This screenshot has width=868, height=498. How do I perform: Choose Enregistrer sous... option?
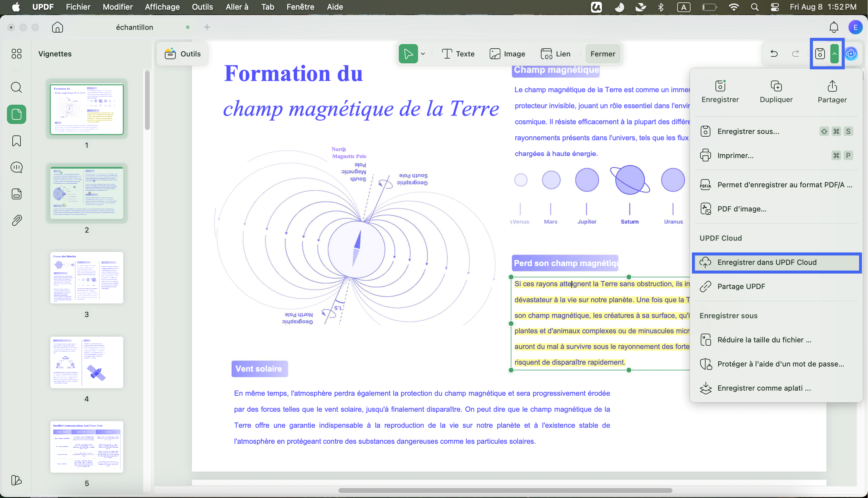(776, 131)
